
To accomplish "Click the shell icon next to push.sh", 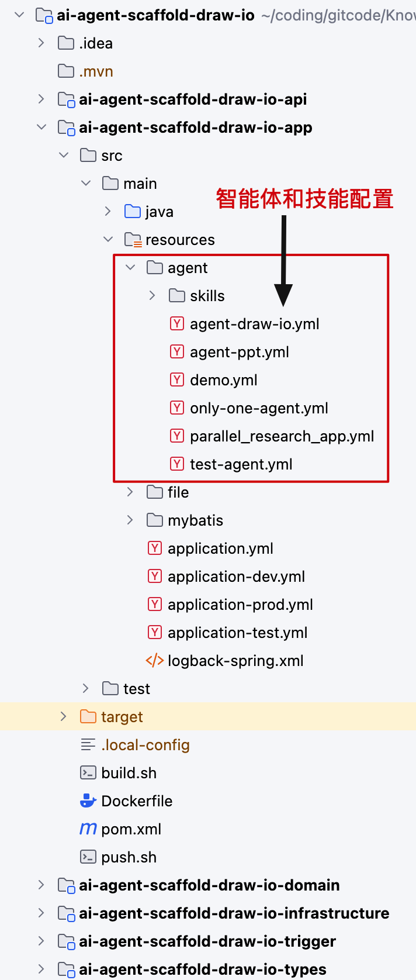I will click(x=88, y=857).
